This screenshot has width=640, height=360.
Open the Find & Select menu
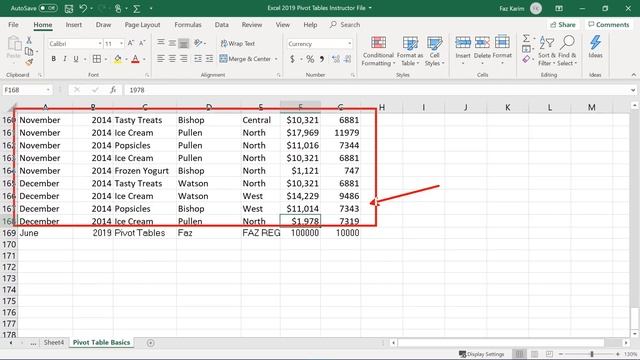[567, 51]
